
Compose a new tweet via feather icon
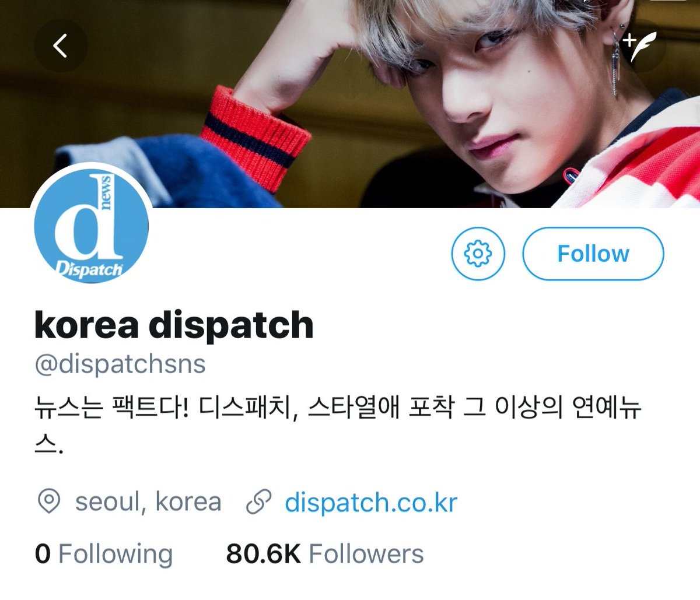[640, 45]
